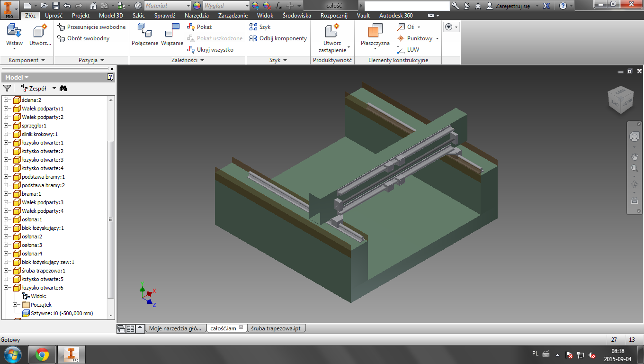Click the pan hand icon in navigation bar
Viewport: 644px width, 364px height.
(x=635, y=156)
